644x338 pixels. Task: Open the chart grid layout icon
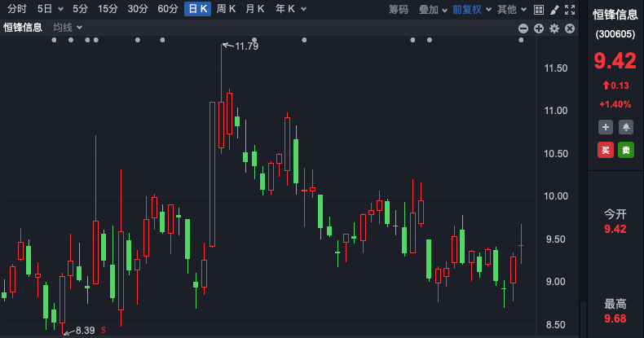[539, 10]
